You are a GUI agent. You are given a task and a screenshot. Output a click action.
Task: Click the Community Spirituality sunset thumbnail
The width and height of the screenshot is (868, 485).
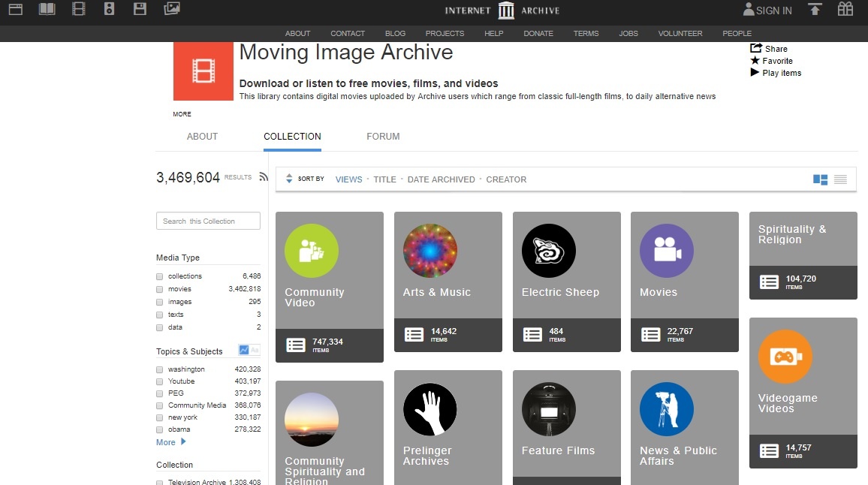(311, 420)
